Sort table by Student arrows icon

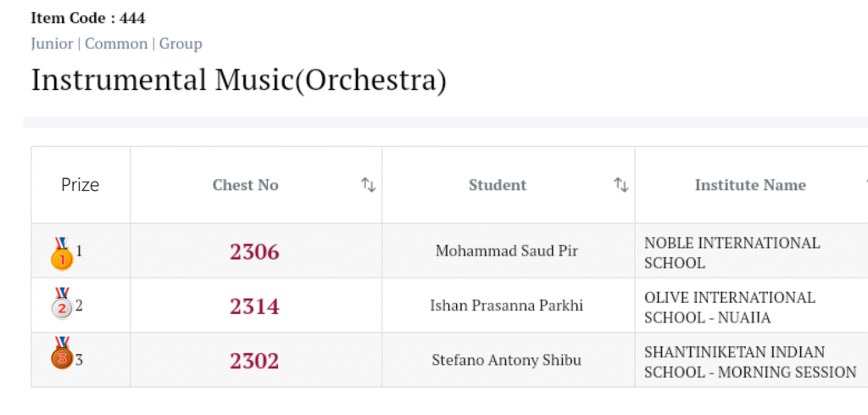(x=621, y=185)
